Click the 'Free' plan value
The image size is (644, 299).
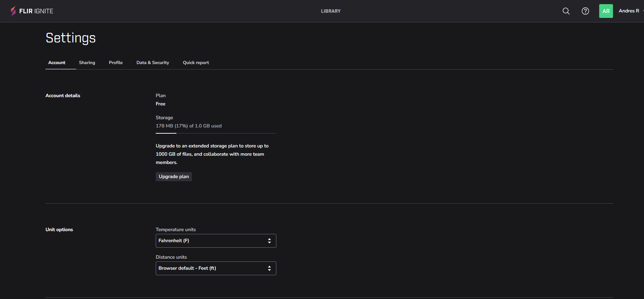(161, 104)
